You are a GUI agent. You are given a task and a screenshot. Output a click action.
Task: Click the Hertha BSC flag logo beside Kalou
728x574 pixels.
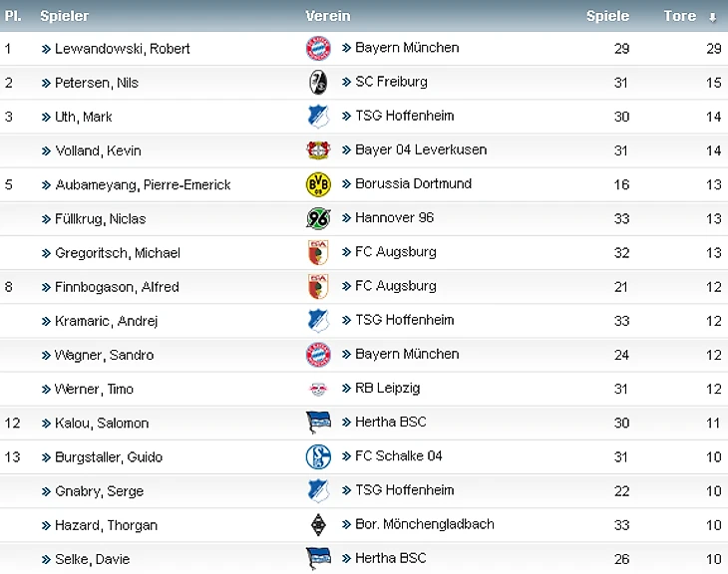318,423
